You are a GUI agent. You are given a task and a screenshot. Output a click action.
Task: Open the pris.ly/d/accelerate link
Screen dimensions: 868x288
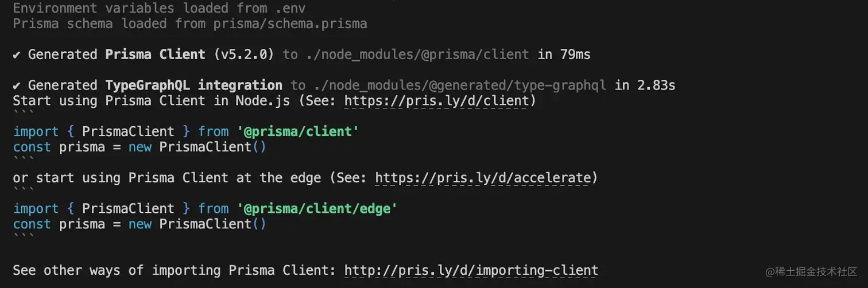482,178
